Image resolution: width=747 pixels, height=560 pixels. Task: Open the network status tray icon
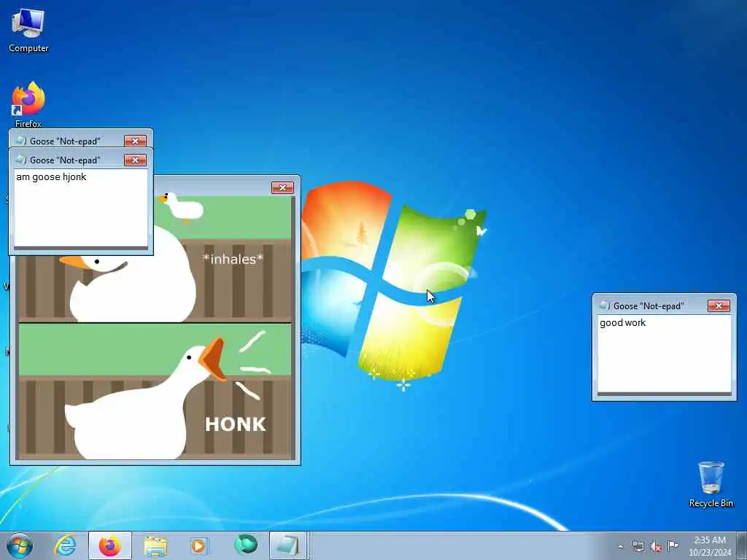638,546
